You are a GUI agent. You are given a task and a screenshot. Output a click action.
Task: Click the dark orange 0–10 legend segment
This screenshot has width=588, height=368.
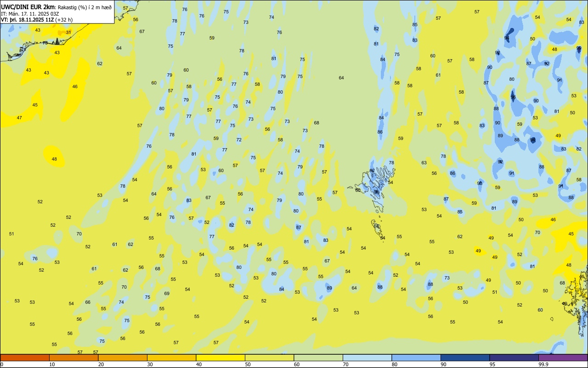click(25, 357)
